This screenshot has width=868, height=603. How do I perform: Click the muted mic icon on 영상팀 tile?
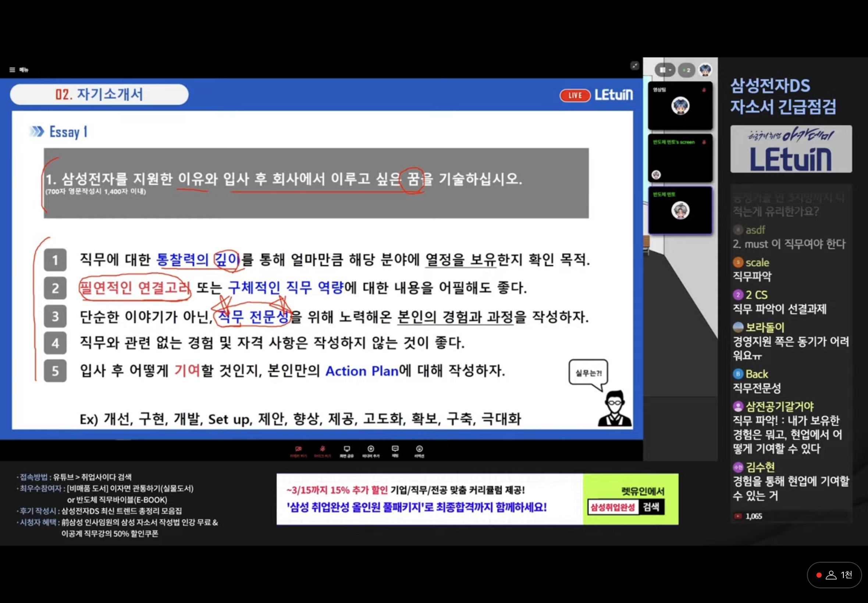point(704,90)
